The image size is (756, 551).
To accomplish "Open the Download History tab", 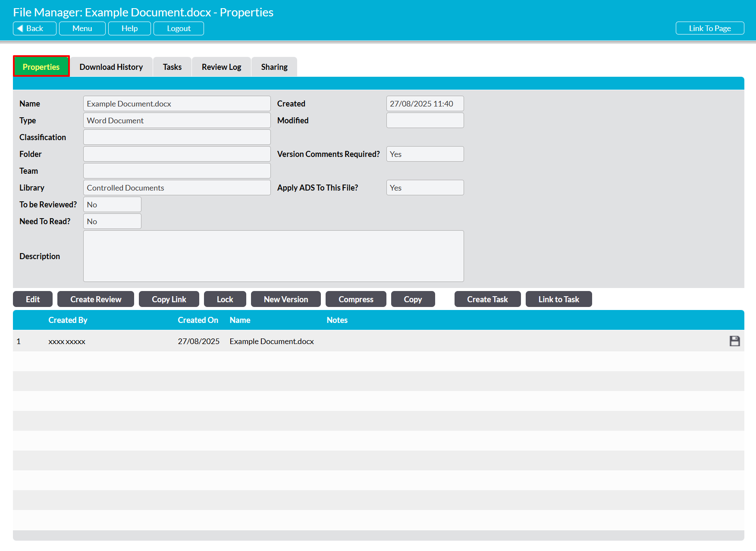I will coord(111,67).
